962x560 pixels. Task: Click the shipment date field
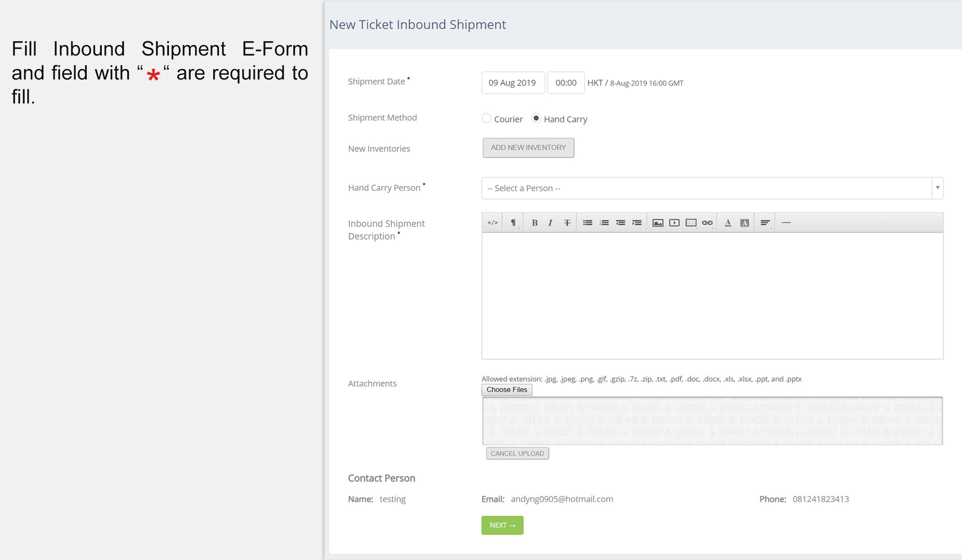[x=513, y=83]
